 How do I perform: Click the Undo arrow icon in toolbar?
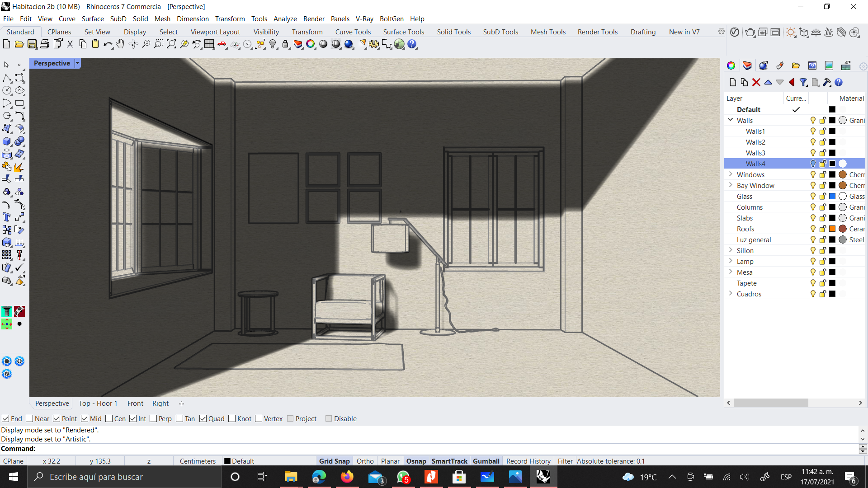pyautogui.click(x=107, y=44)
